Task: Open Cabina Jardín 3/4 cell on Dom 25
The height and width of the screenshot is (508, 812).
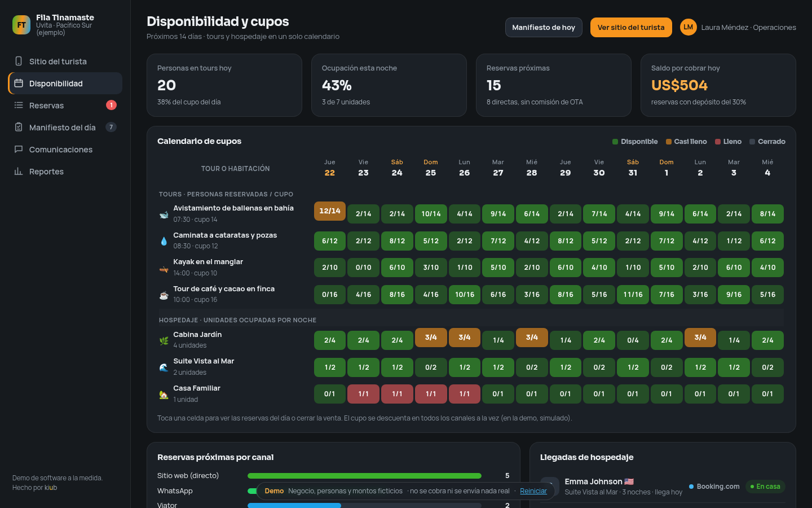Action: 431,337
